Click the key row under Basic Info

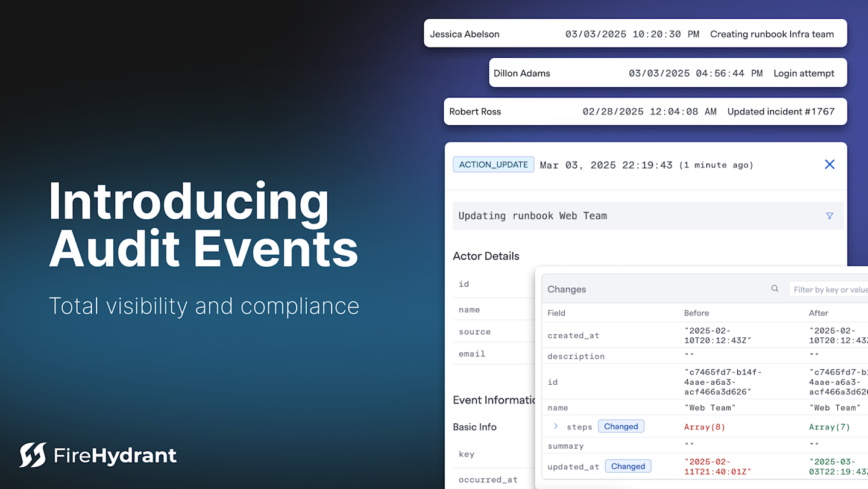494,454
